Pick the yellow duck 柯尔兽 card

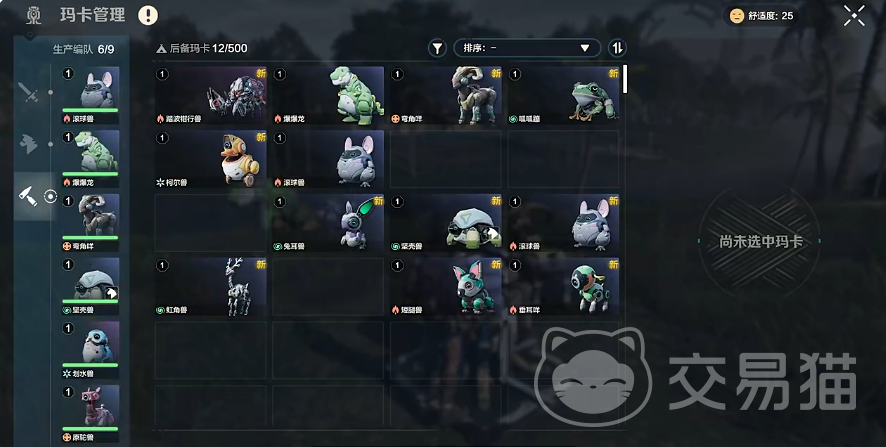click(x=210, y=159)
